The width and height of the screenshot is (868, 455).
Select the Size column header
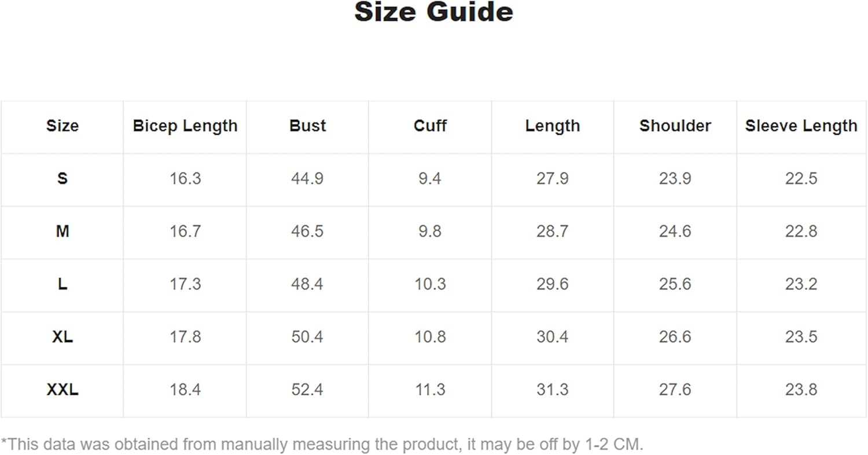coord(62,126)
